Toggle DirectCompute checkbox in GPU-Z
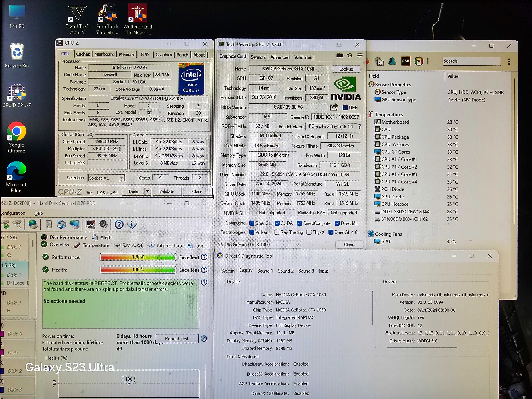This screenshot has height=399, width=532. (299, 223)
